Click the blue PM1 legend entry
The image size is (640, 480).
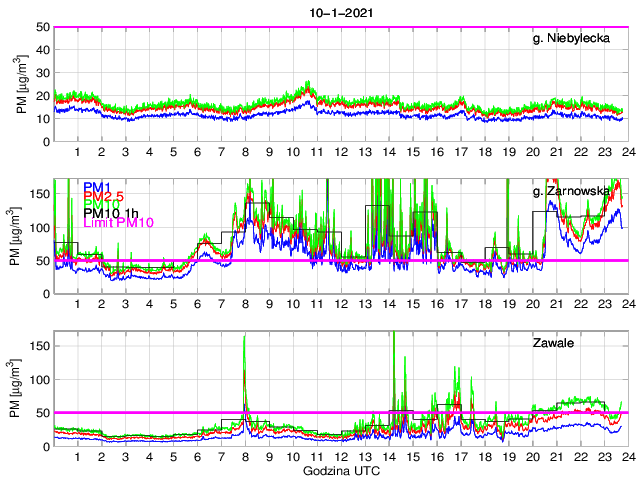pos(97,187)
